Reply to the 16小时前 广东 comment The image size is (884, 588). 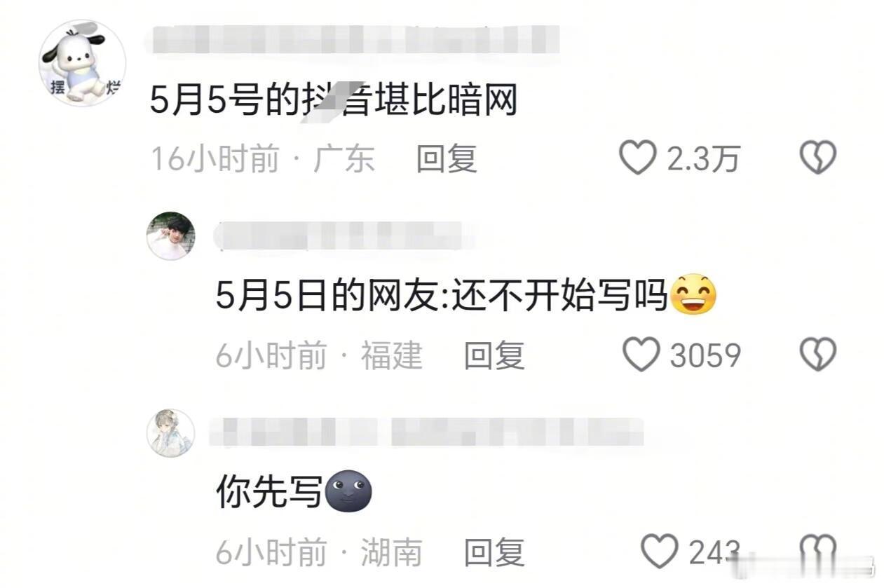pyautogui.click(x=447, y=159)
